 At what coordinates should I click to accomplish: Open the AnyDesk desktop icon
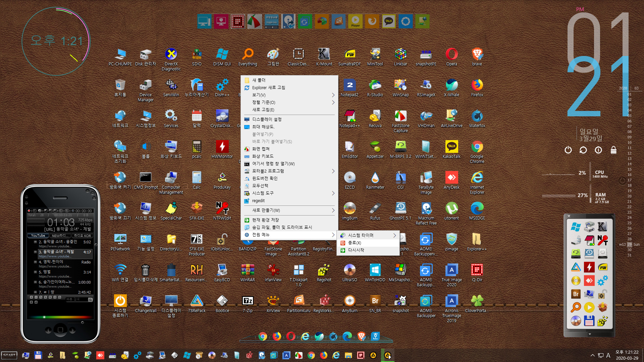[x=451, y=180]
